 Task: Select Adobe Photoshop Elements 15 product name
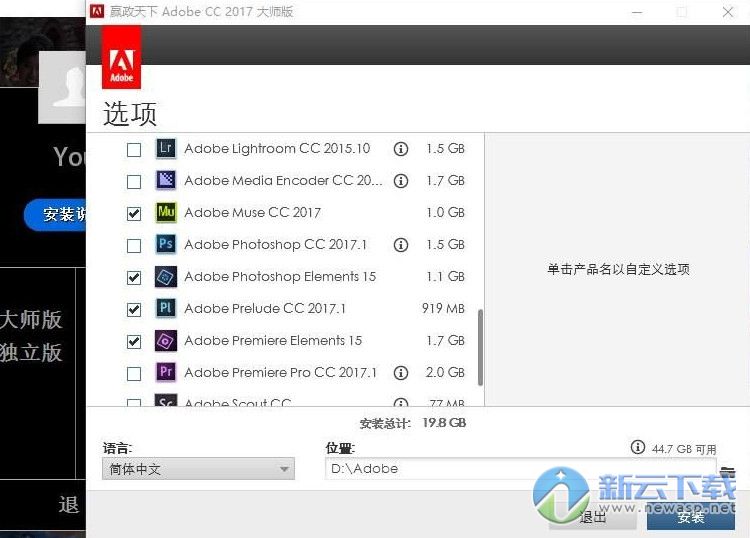[280, 276]
